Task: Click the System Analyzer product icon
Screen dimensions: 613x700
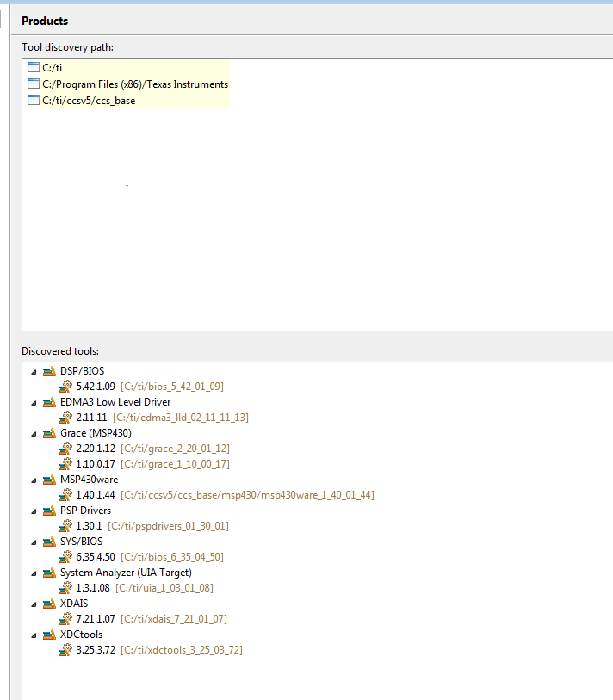Action: (49, 573)
